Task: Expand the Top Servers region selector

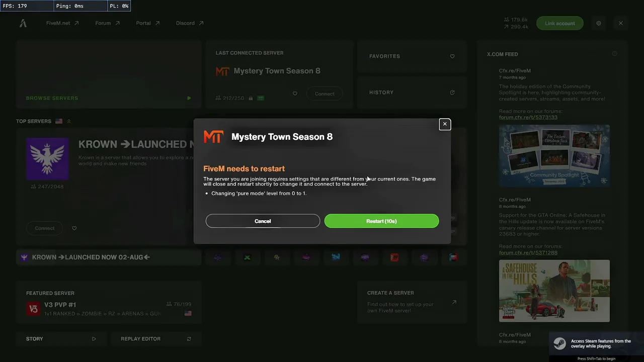Action: (69, 121)
